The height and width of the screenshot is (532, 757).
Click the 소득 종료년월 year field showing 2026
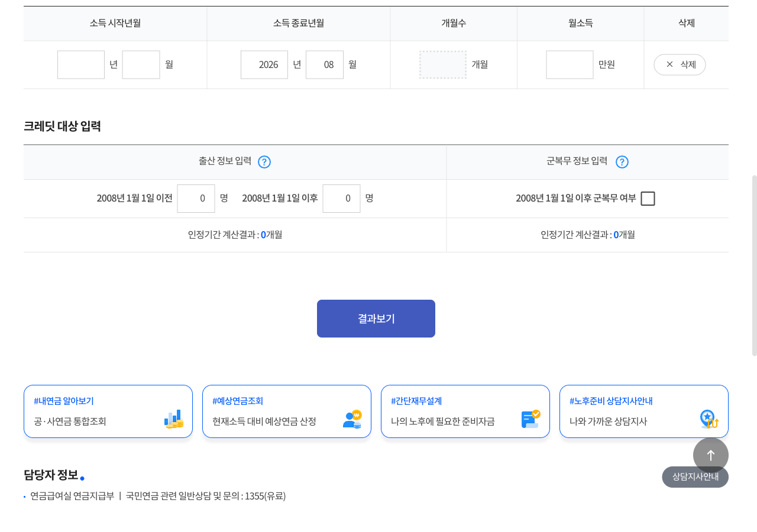coord(264,64)
